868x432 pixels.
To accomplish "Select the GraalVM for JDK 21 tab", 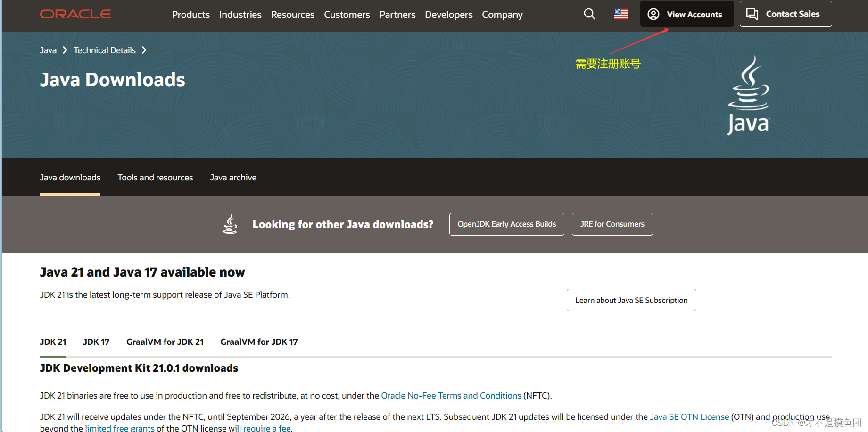I will pos(165,342).
